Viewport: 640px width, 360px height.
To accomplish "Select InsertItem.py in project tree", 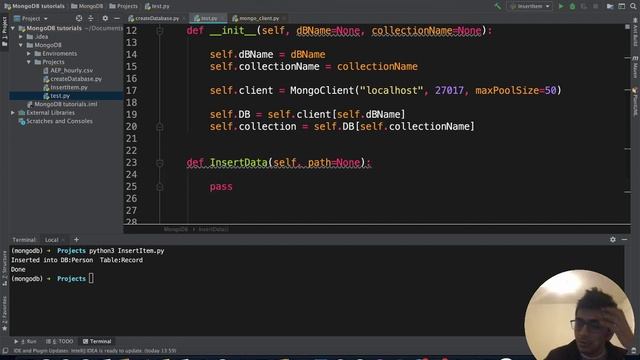I will 65,87.
